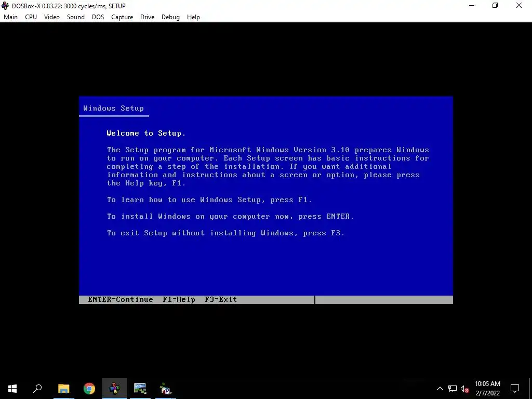Select the DOSBox-X taskbar icon

[x=115, y=389]
